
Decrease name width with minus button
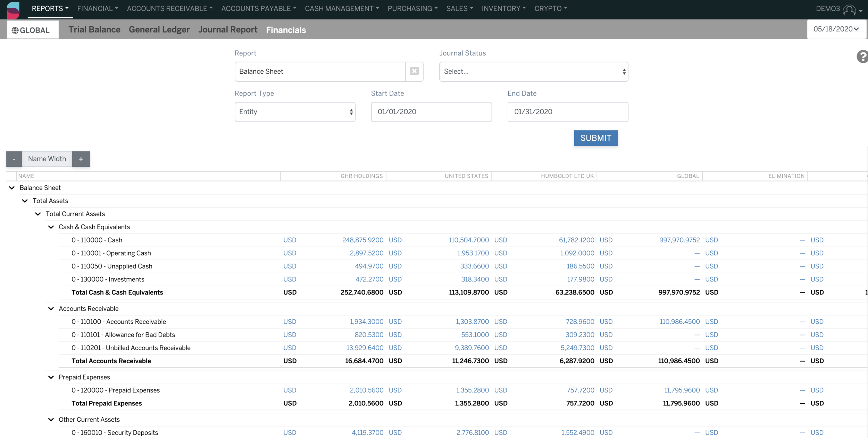(x=14, y=159)
